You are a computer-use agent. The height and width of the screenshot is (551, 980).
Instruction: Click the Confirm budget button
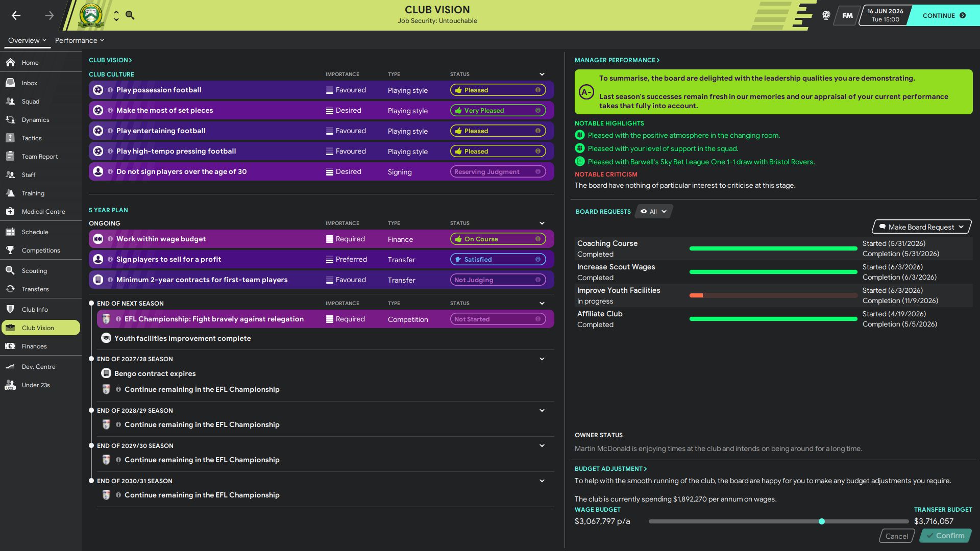945,536
